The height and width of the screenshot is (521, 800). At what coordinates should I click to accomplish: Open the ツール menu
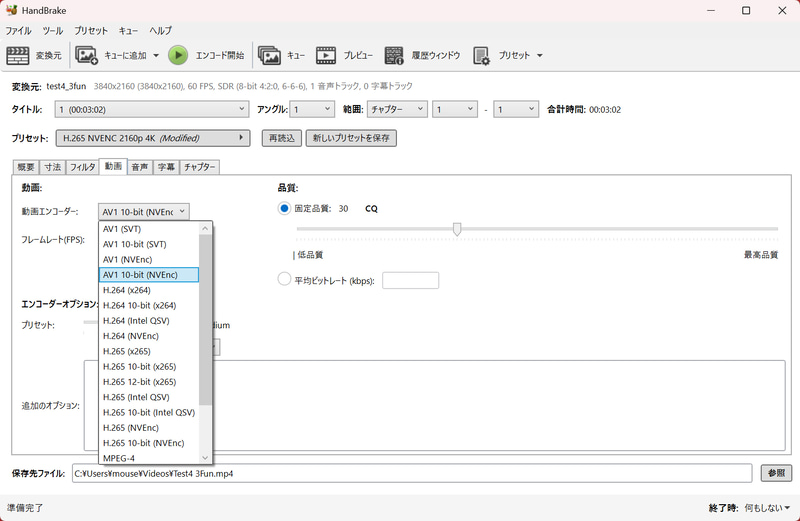[53, 31]
